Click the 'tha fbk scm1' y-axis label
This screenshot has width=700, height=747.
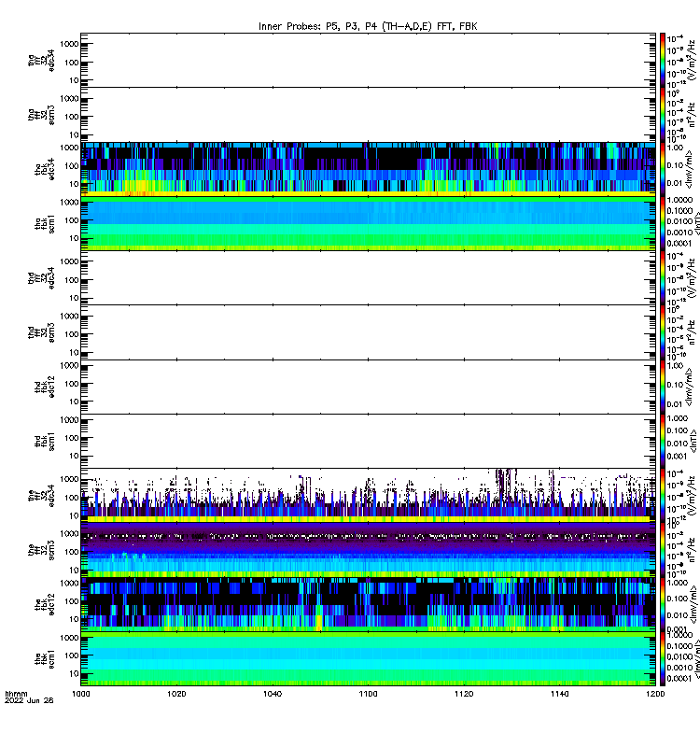pos(45,224)
